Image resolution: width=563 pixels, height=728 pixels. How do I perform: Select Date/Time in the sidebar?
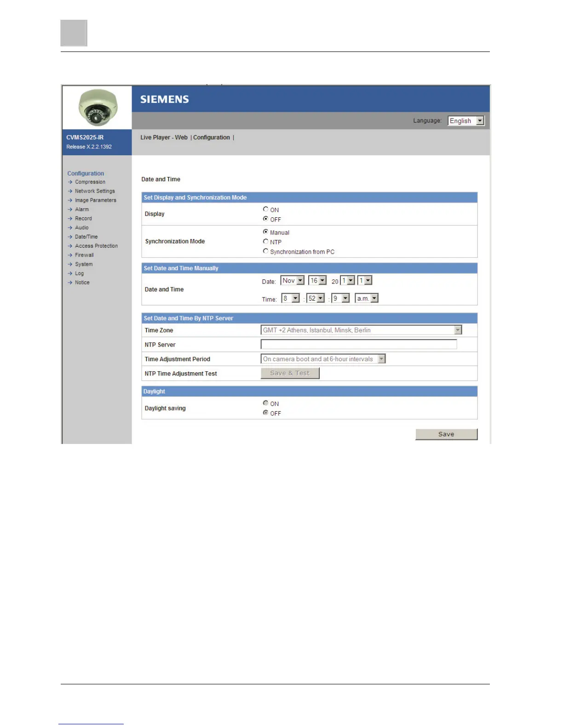point(86,237)
